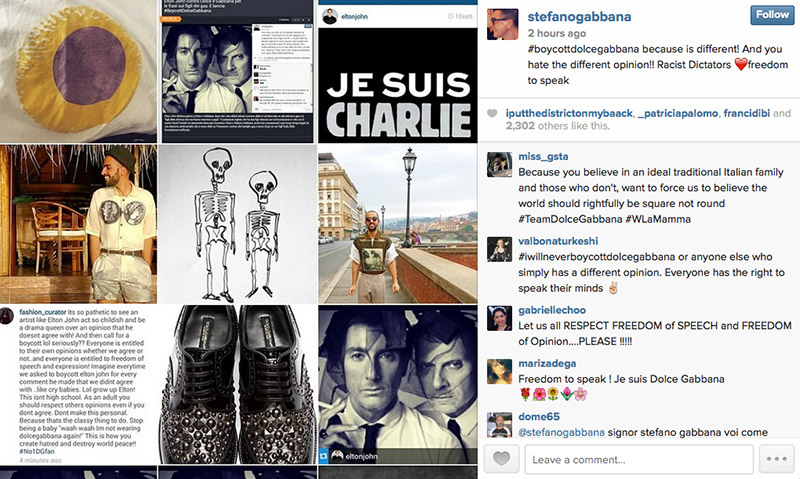Click the small gray heart next to likes list
Viewport: 800px width, 479px height.
click(x=492, y=113)
